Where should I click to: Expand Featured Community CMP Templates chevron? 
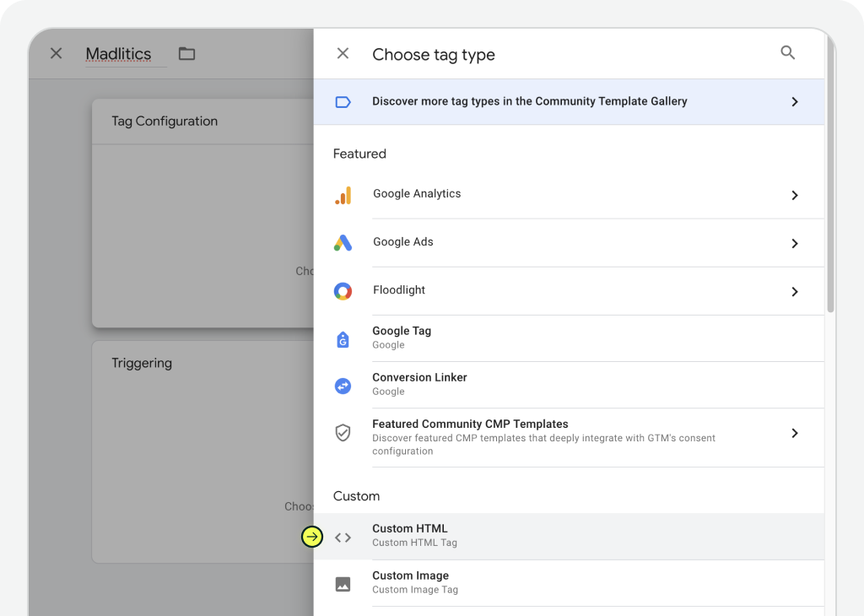click(x=795, y=433)
